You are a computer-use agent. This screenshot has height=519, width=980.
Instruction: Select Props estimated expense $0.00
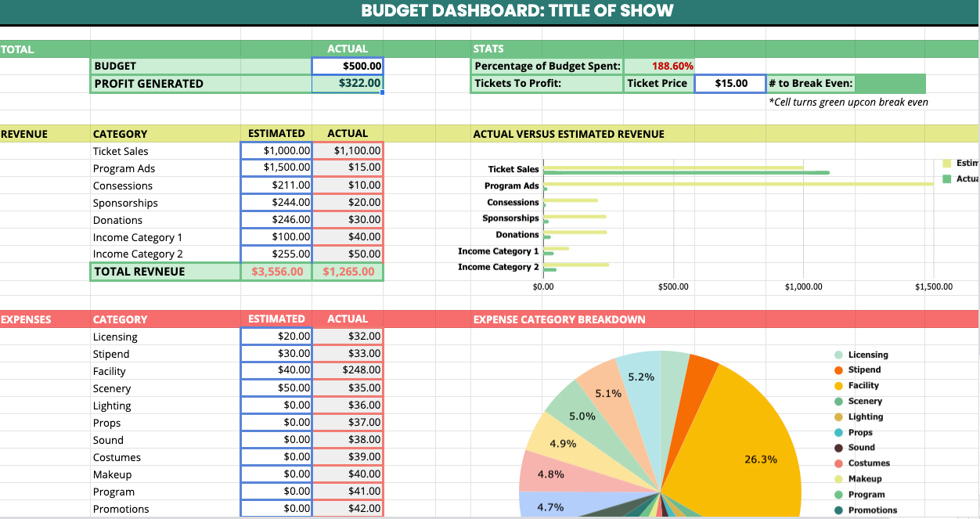(276, 422)
